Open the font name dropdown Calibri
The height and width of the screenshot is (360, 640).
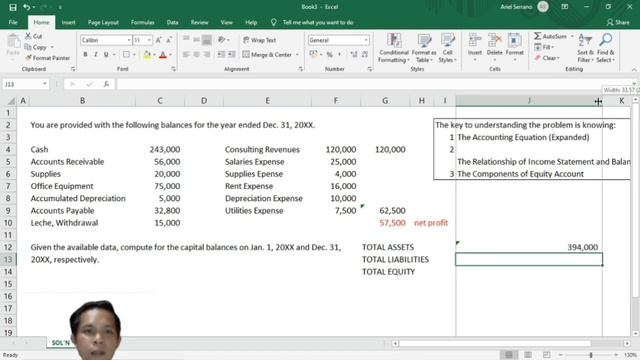coord(129,40)
